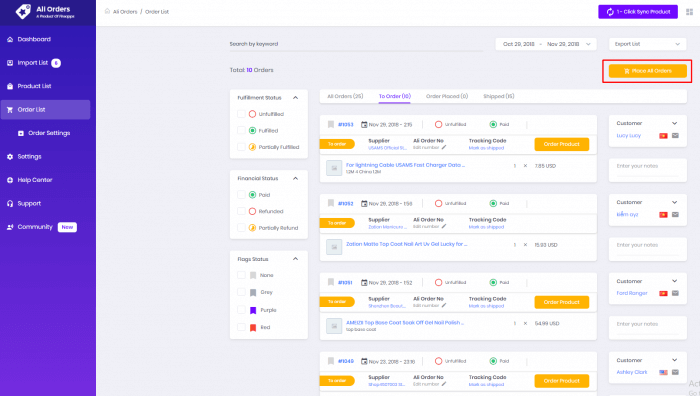Click notes field beside order #1053
The image size is (700, 396).
pyautogui.click(x=648, y=170)
